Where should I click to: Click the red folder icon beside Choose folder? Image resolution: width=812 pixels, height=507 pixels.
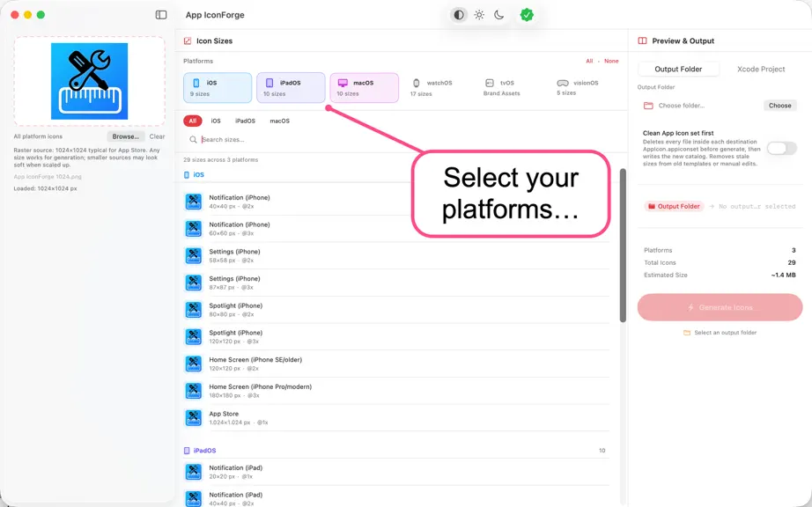tap(648, 106)
